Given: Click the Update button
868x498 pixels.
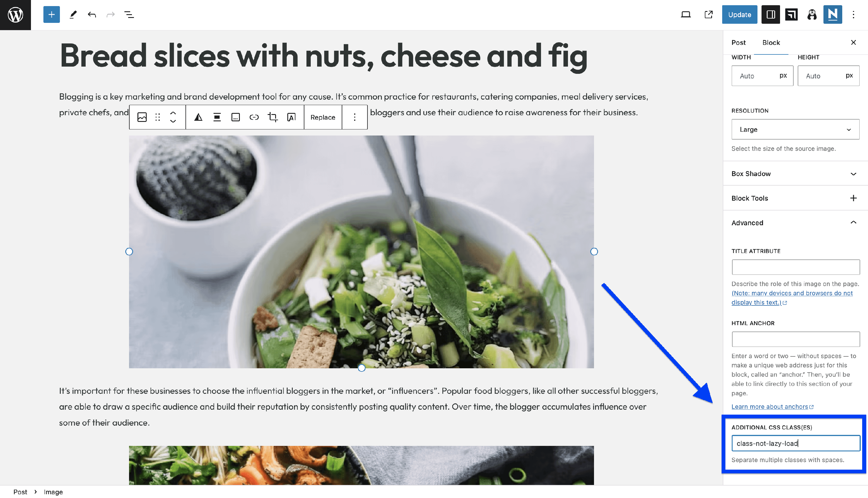Looking at the screenshot, I should tap(740, 14).
